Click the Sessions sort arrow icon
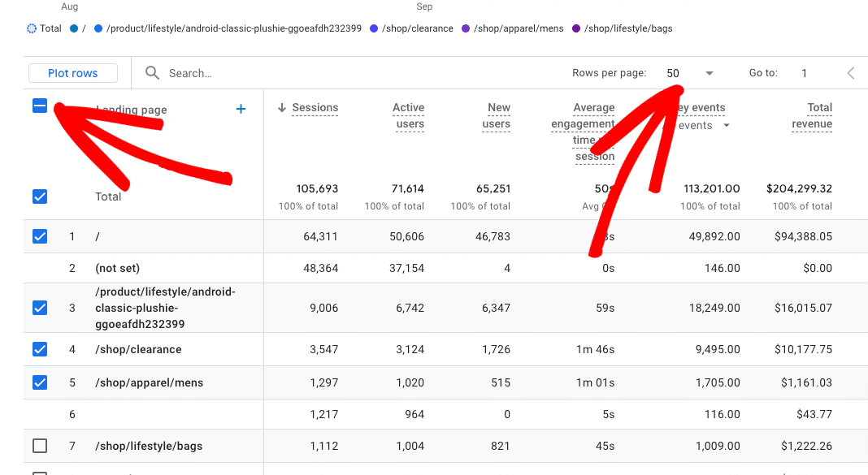 pos(282,108)
